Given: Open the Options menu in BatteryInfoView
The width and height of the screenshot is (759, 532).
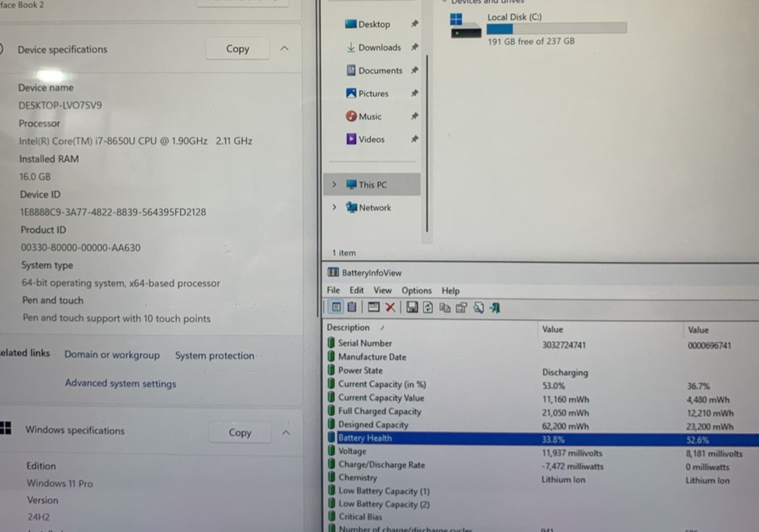Looking at the screenshot, I should tap(416, 291).
